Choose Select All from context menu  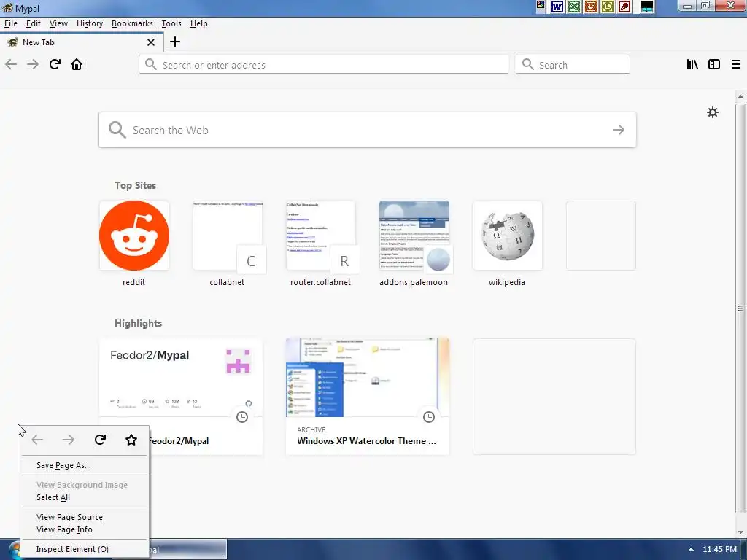(85, 497)
